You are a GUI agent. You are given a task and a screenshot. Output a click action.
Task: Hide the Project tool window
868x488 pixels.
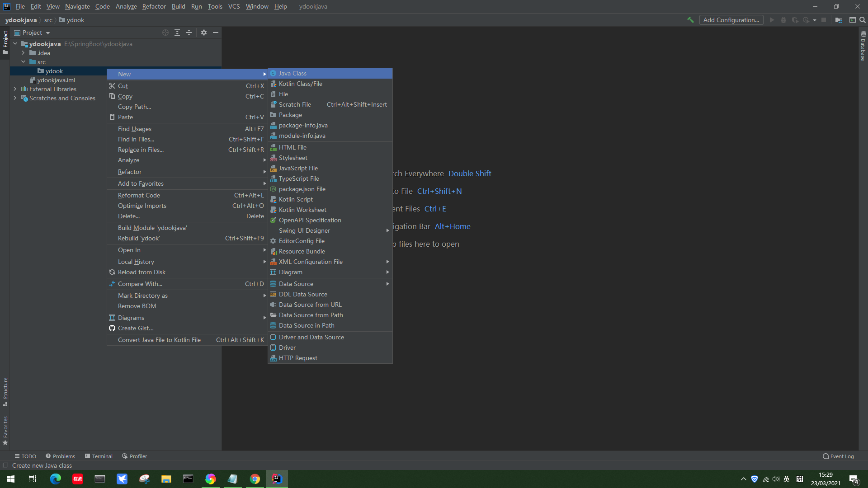pos(216,33)
